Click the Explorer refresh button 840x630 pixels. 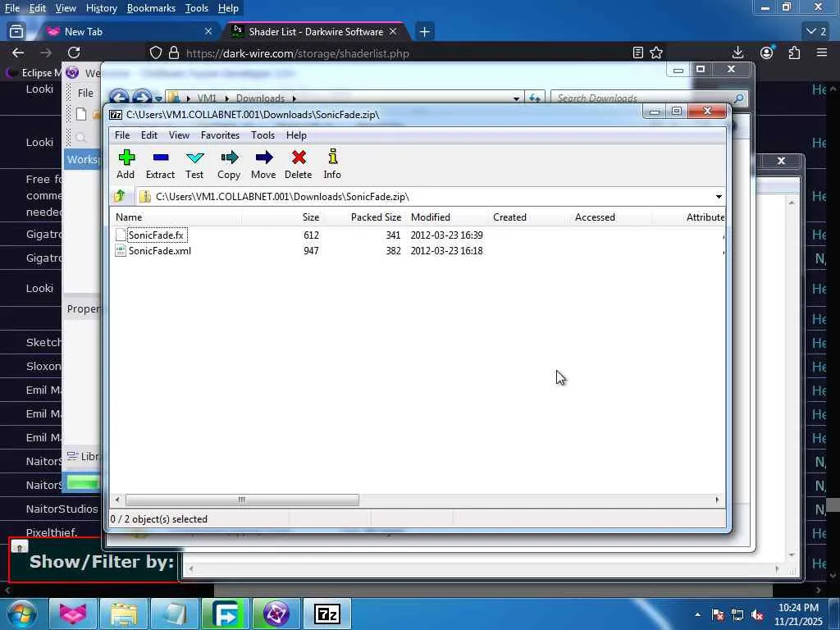pos(535,98)
